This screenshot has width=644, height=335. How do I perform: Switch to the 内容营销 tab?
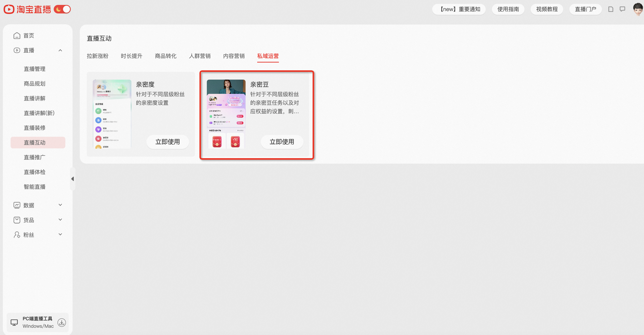(x=234, y=56)
